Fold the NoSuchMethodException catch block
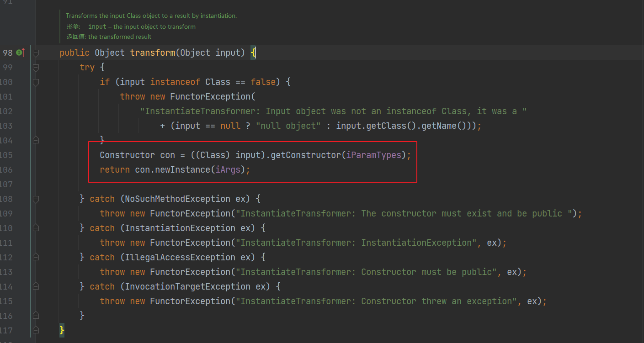The width and height of the screenshot is (644, 343). click(36, 199)
